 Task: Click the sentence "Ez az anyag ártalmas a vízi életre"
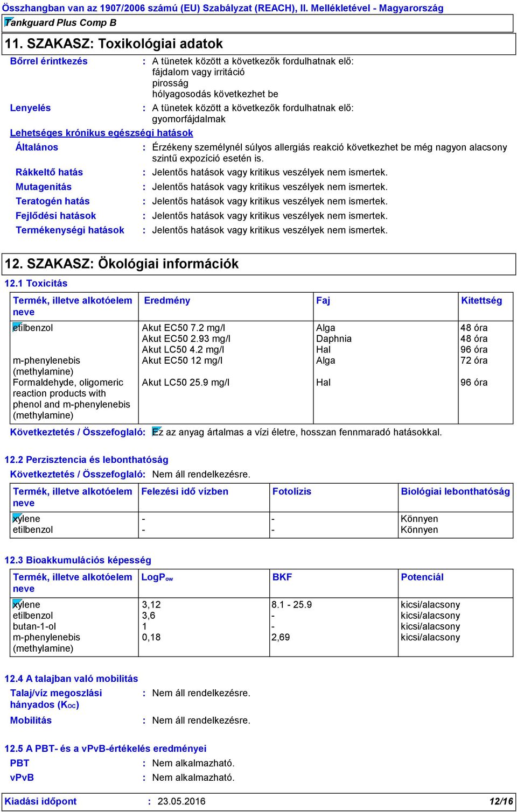pos(224,432)
